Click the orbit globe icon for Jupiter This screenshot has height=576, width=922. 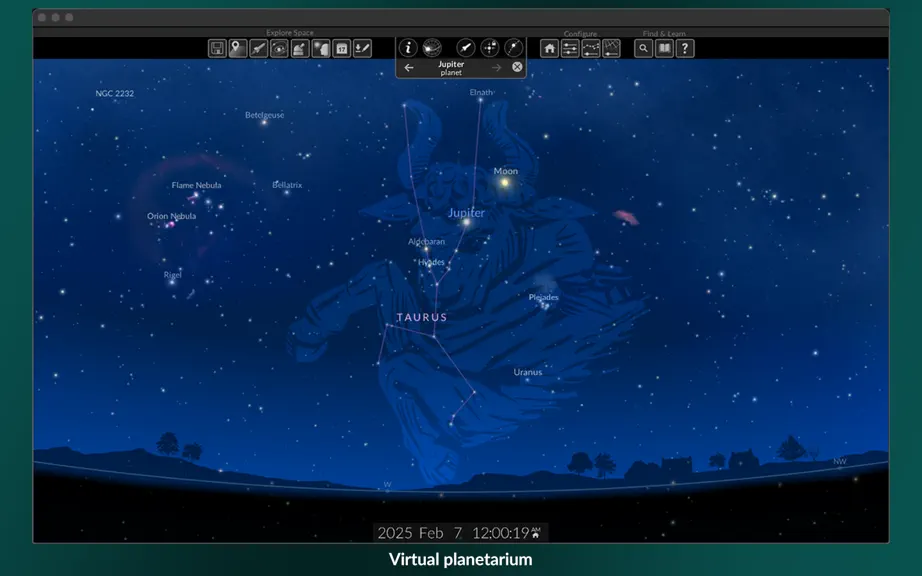point(432,48)
